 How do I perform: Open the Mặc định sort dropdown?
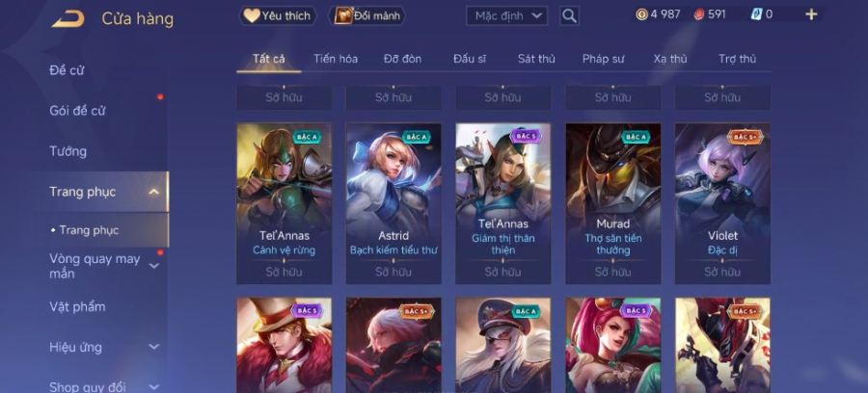coord(506,16)
